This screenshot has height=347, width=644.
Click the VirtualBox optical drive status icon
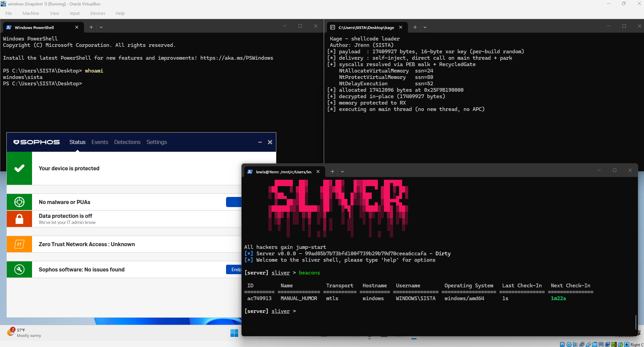pyautogui.click(x=569, y=344)
